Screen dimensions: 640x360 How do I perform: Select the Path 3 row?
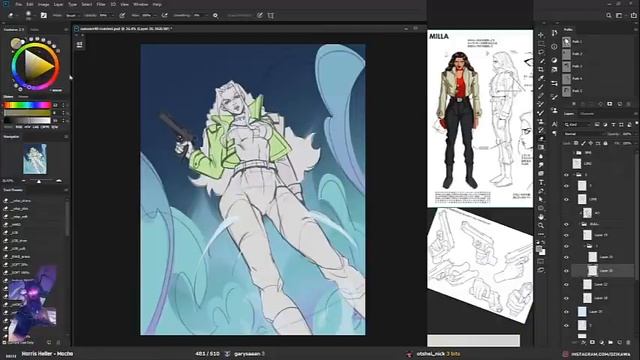tap(599, 66)
